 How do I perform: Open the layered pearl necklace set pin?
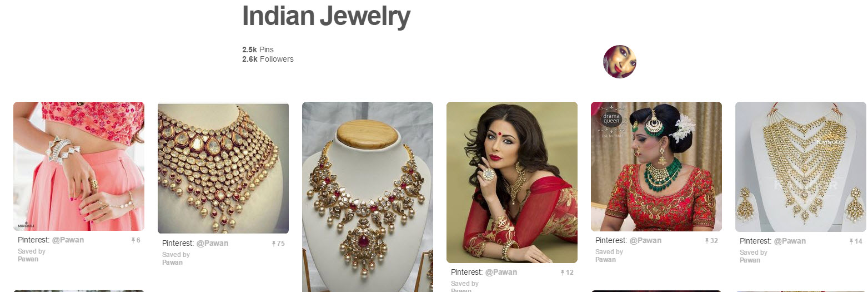tap(801, 167)
